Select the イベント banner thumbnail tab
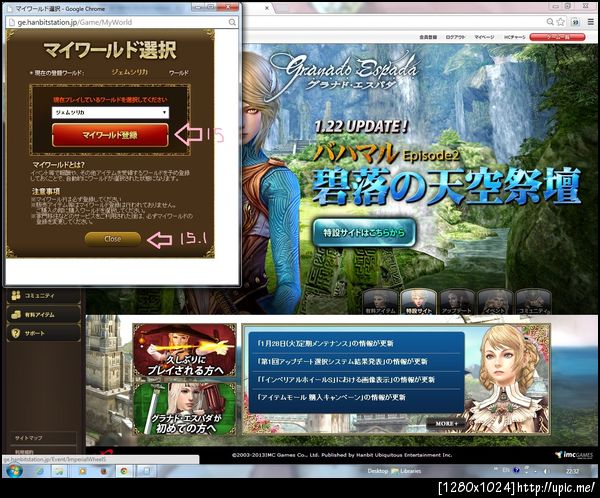The height and width of the screenshot is (498, 600). (x=495, y=302)
